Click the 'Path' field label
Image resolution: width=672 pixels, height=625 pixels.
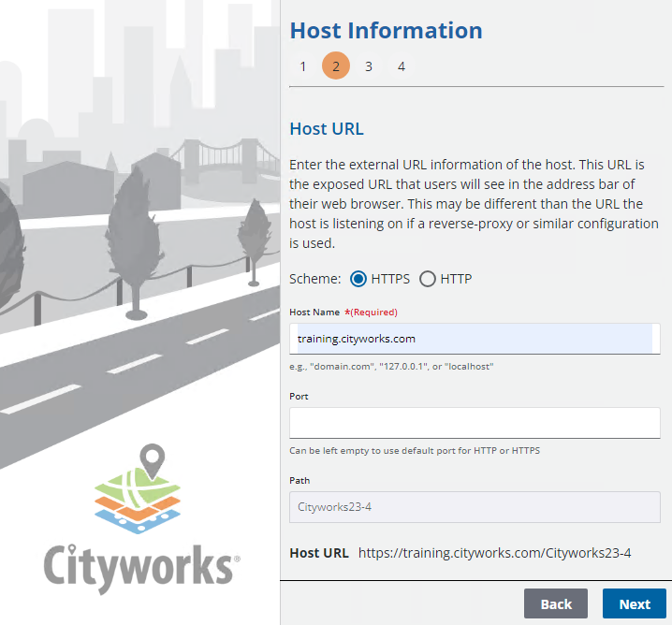299,480
